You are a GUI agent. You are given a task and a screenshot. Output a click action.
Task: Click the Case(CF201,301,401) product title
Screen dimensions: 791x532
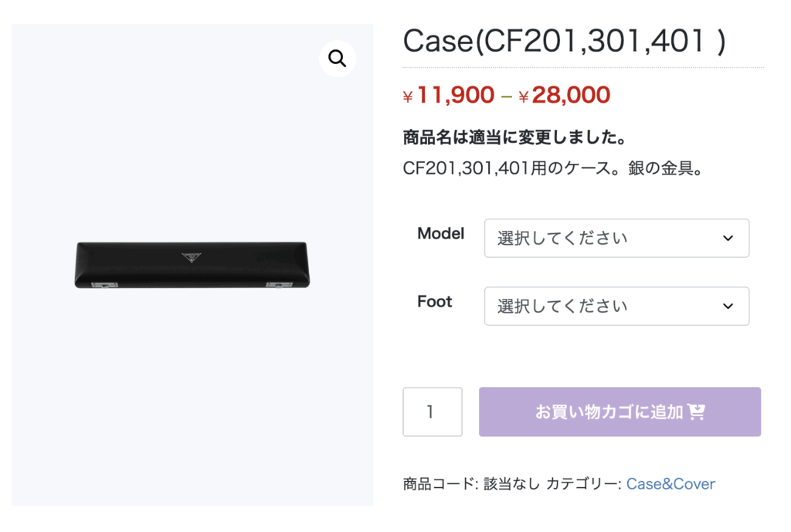564,41
